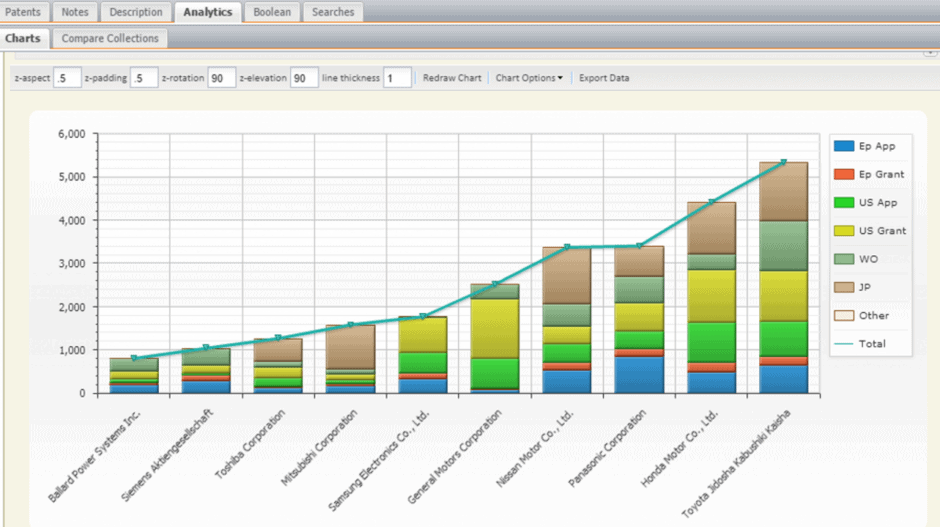Focus the z-elevation value box
Viewport: 940px width, 527px height.
tap(304, 78)
